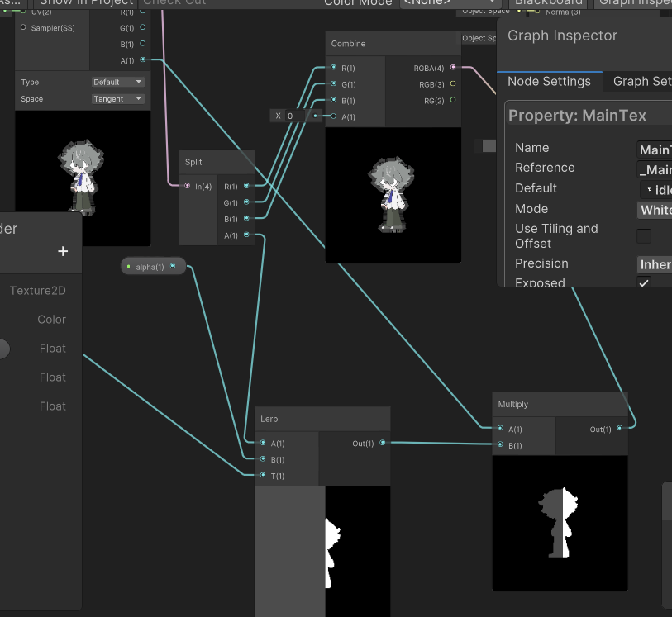Click the Blackboard toolbar button
672x617 pixels.
point(548,2)
